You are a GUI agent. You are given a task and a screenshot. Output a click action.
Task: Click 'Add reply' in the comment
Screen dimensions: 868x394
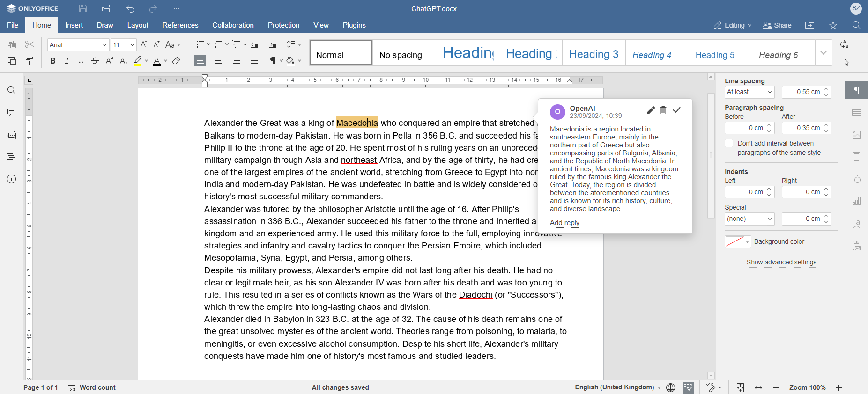(564, 223)
